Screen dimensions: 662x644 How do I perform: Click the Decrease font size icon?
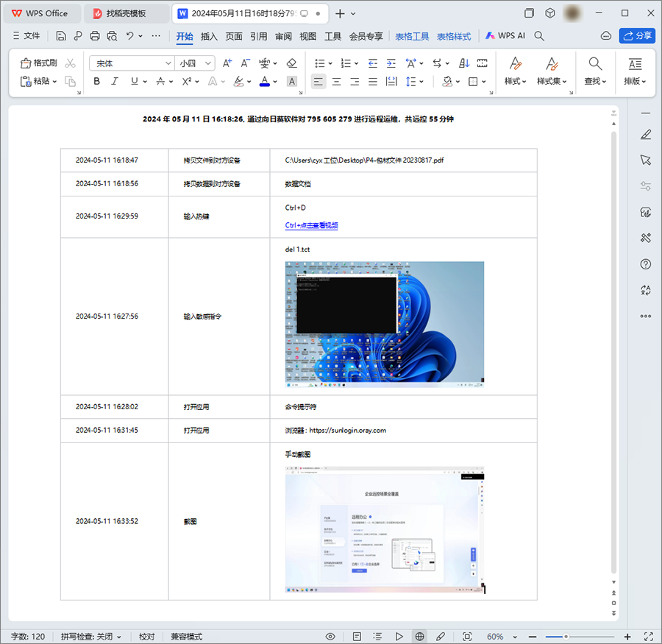tap(245, 63)
